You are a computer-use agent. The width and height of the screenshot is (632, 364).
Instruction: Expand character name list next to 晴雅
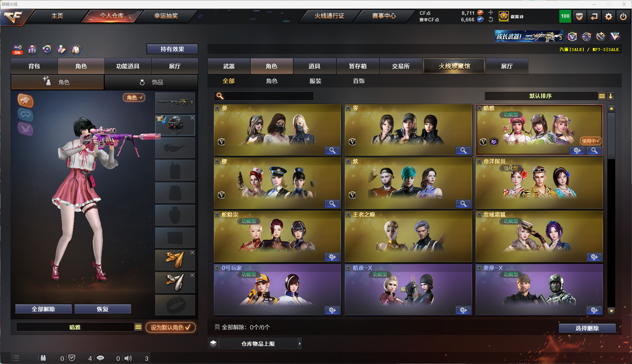pos(138,327)
